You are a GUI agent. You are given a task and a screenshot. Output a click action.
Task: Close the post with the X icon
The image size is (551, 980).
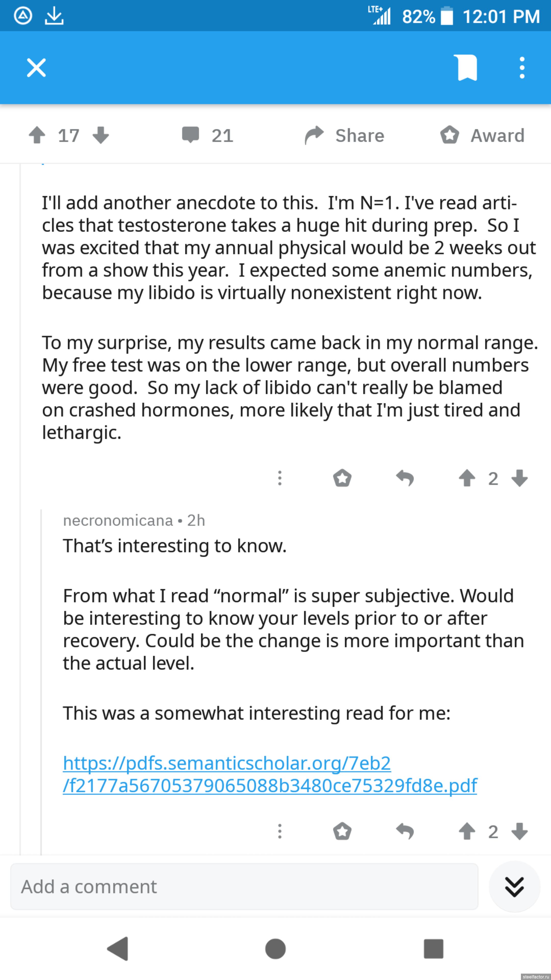pos(36,68)
